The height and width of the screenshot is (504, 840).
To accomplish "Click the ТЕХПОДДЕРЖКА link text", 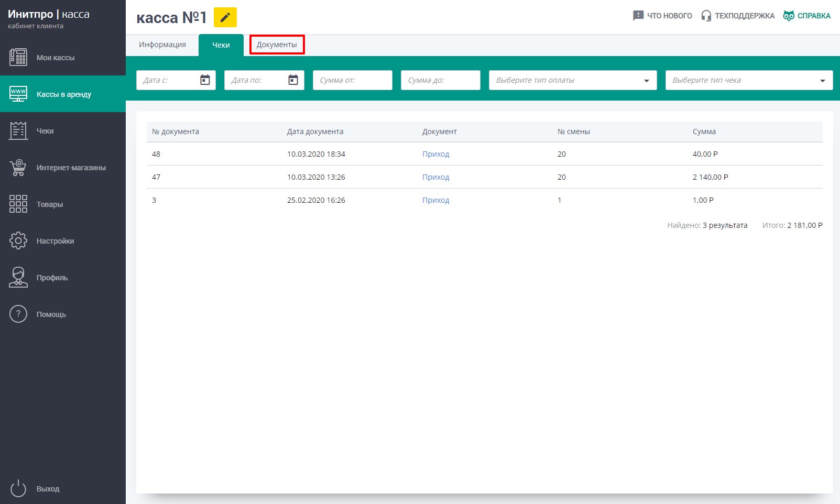I will tap(745, 16).
